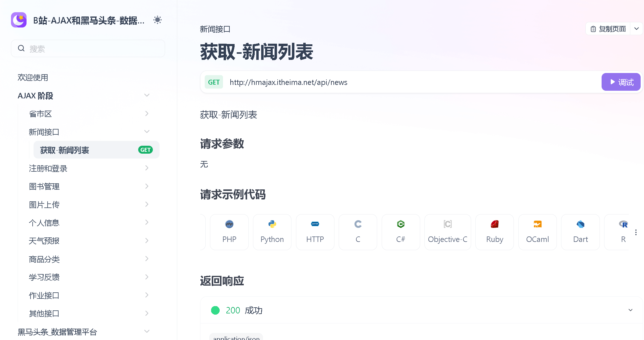Select the Ruby code example

[495, 232]
